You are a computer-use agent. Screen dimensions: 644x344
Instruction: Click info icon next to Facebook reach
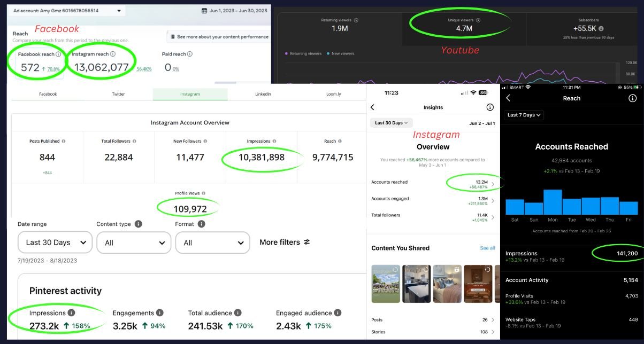(57, 54)
